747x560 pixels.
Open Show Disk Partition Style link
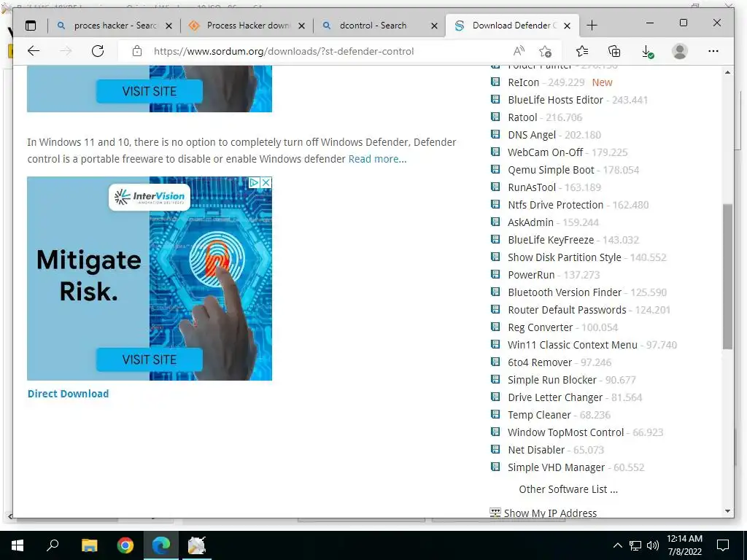pyautogui.click(x=565, y=257)
